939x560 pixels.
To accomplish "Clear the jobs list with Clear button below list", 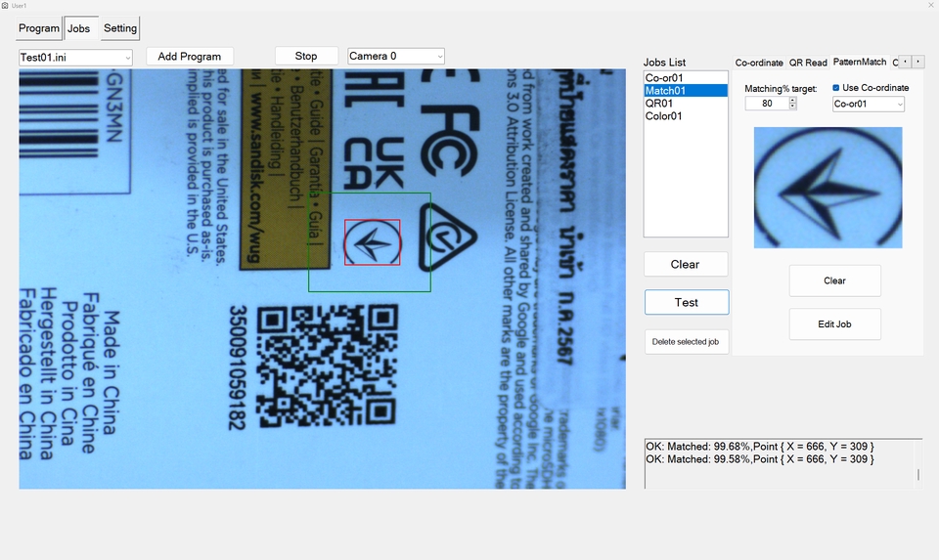I will coord(686,265).
